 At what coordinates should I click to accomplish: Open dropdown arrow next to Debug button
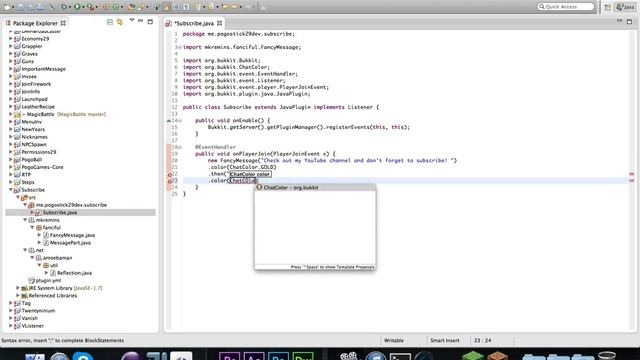70,7
